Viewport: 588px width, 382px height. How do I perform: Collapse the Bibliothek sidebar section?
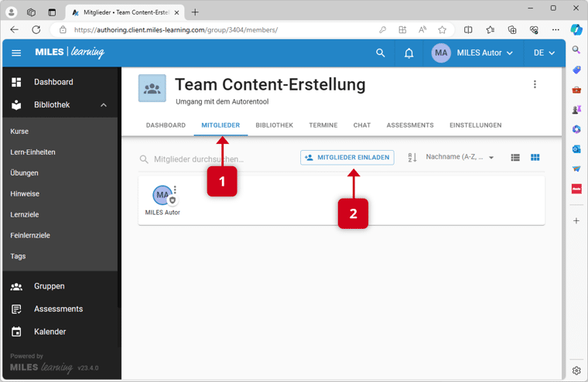104,105
